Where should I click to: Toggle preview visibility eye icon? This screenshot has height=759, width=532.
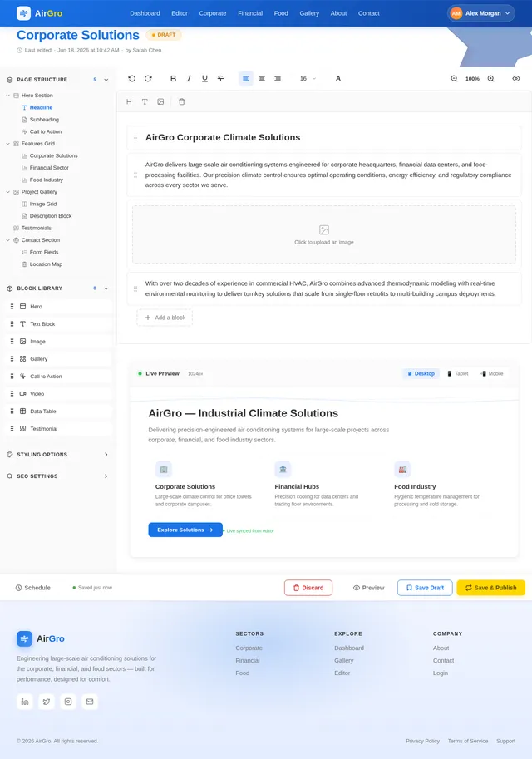click(516, 78)
